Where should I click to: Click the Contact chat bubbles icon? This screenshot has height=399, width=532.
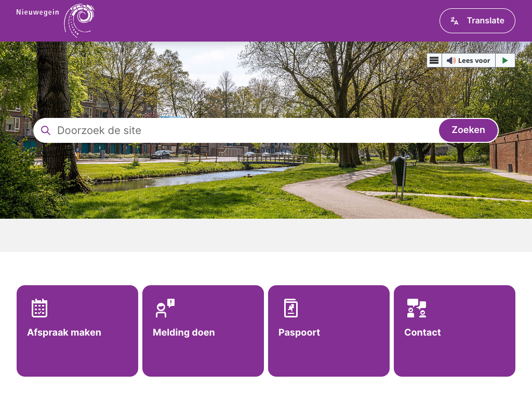click(x=417, y=308)
